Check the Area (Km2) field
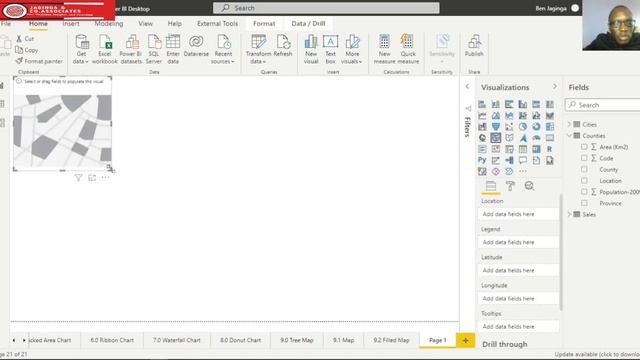This screenshot has height=360, width=640. click(584, 147)
